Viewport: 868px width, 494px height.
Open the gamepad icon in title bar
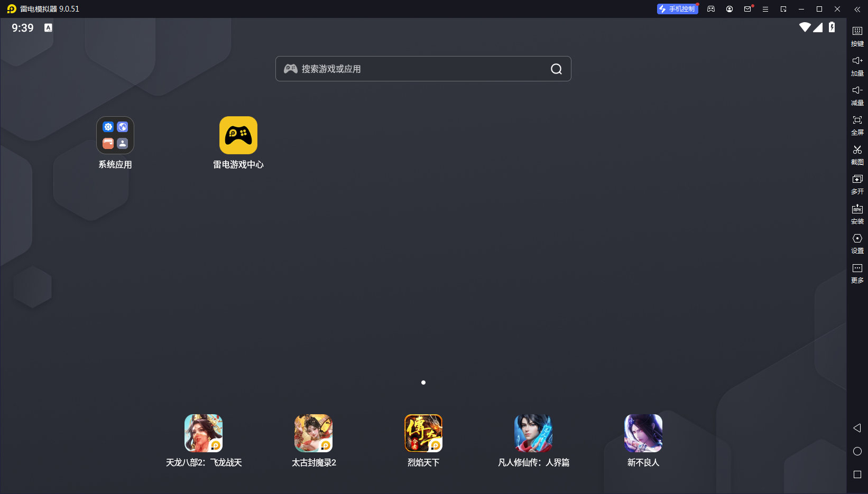coord(711,9)
